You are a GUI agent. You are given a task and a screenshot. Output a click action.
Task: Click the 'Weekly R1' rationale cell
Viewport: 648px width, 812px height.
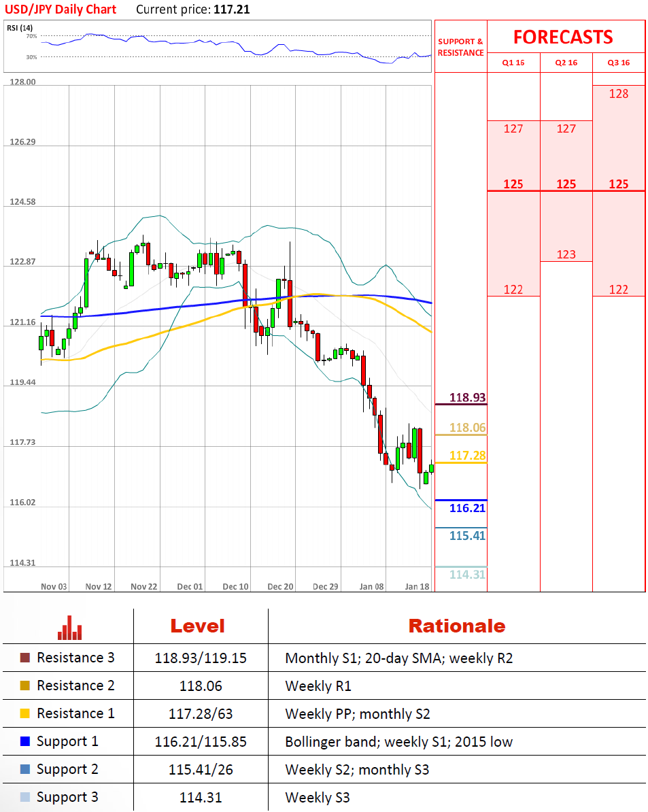coord(318,686)
